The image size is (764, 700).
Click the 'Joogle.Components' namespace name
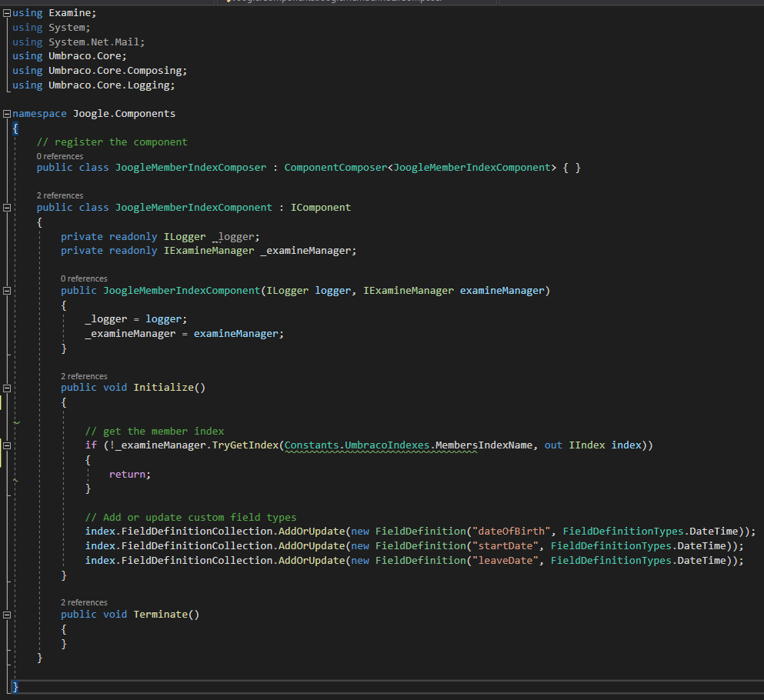124,114
